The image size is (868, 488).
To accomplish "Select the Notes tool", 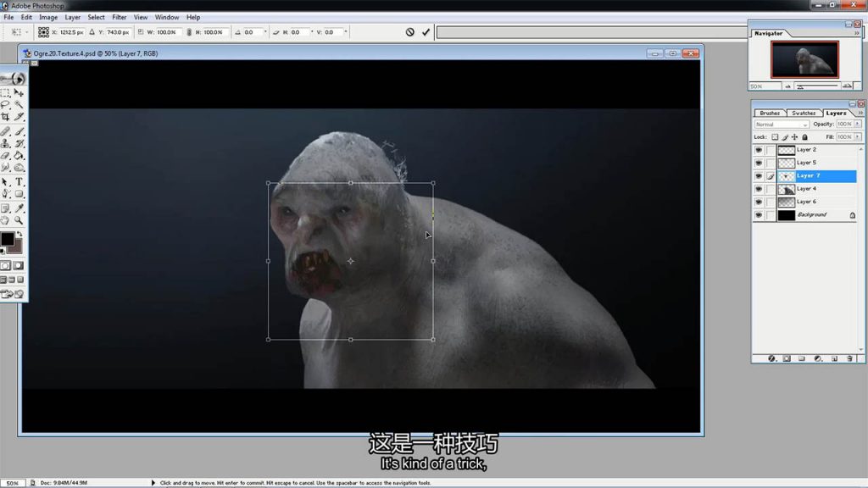I will [6, 208].
